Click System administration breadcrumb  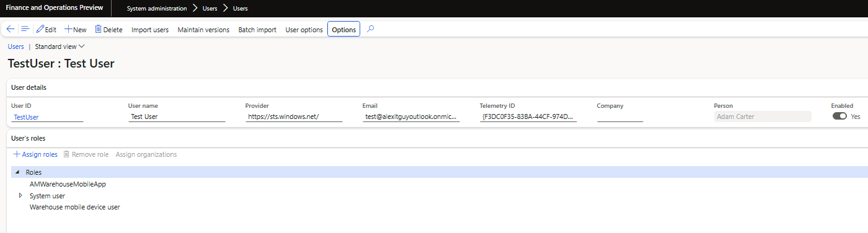157,9
